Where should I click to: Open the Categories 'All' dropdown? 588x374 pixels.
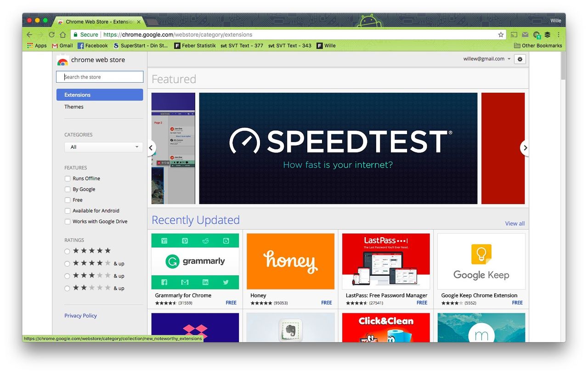coord(104,147)
